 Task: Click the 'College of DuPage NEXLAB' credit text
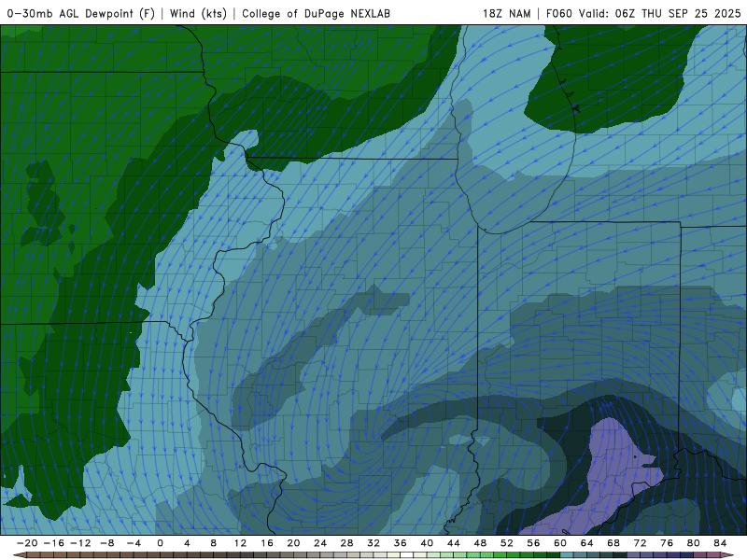coord(316,13)
